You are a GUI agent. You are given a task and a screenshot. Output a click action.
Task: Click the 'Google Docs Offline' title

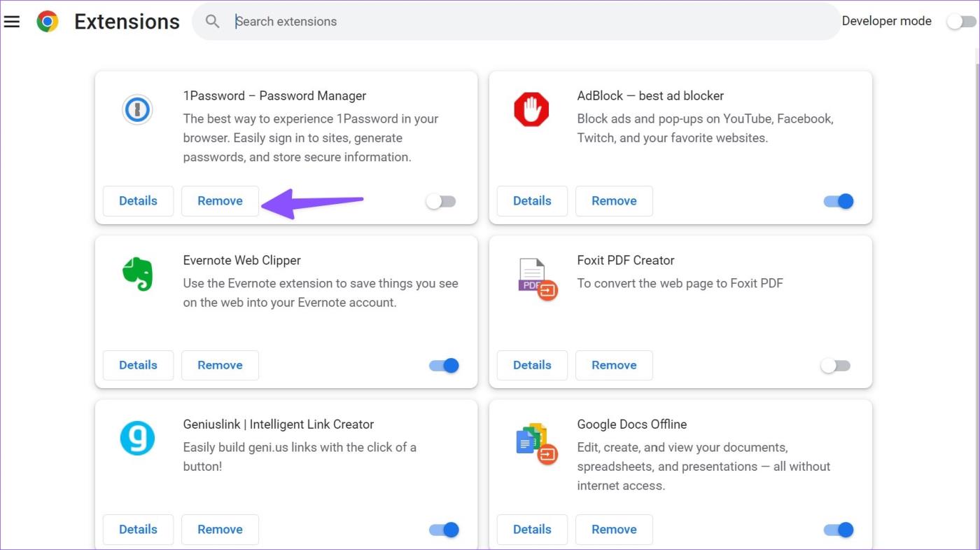click(x=632, y=425)
